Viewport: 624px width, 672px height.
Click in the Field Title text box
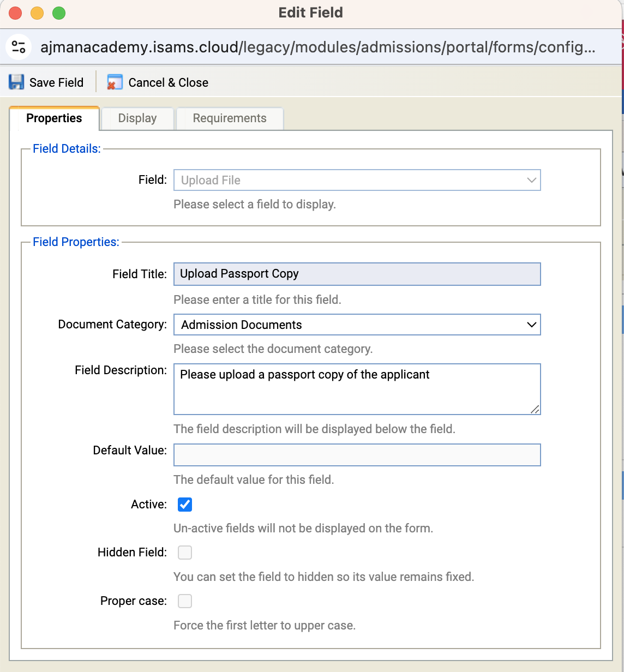(357, 274)
